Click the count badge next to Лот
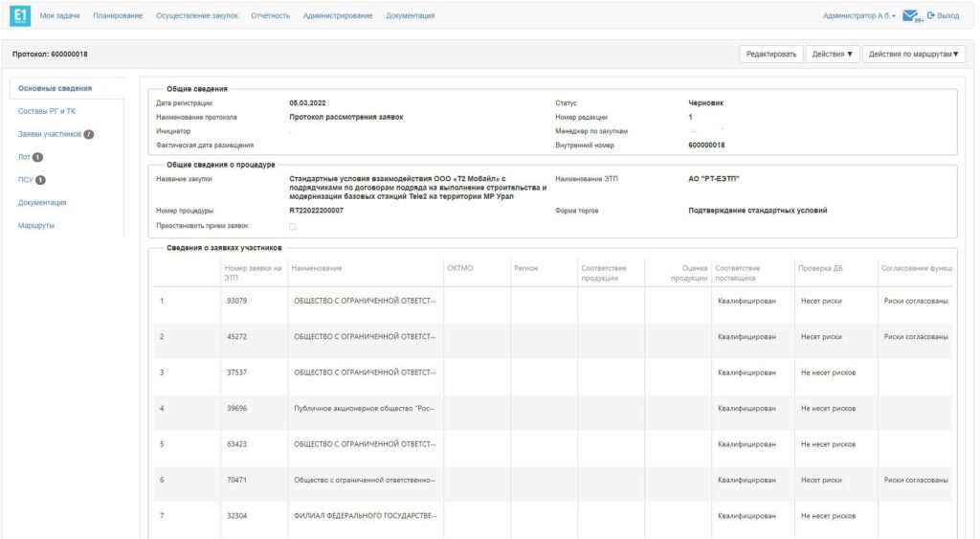Image resolution: width=980 pixels, height=539 pixels. pyautogui.click(x=38, y=157)
